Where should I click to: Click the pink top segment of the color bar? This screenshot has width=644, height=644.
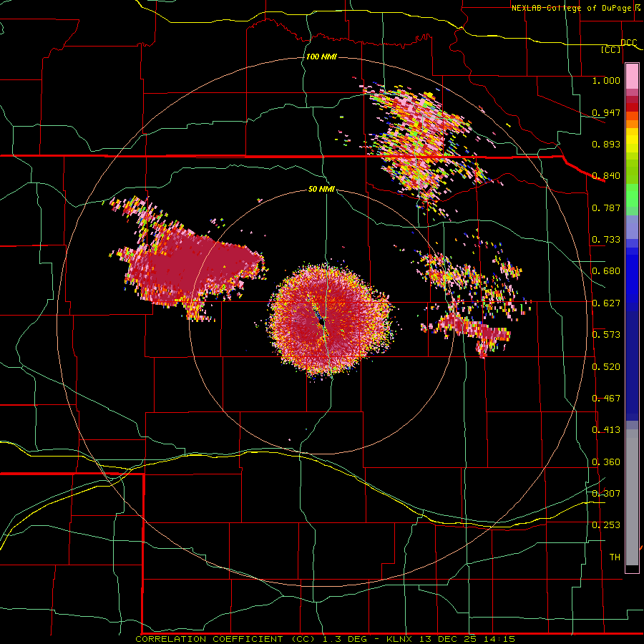(632, 77)
